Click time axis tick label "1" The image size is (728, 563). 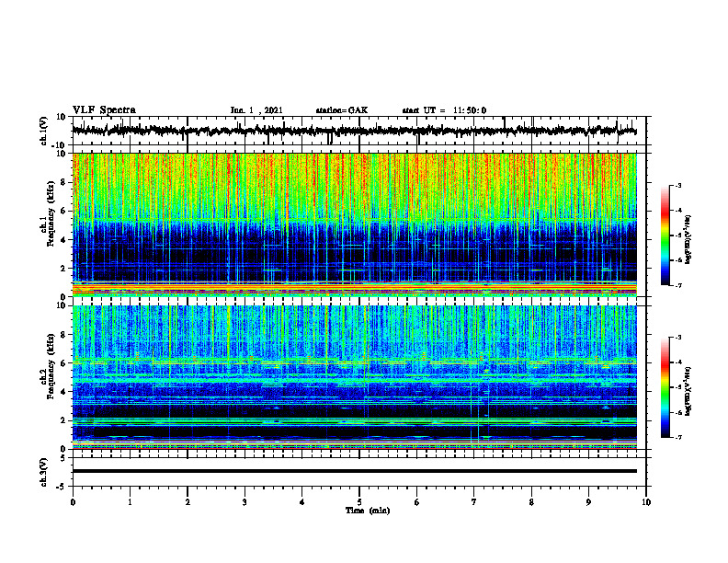tap(130, 502)
